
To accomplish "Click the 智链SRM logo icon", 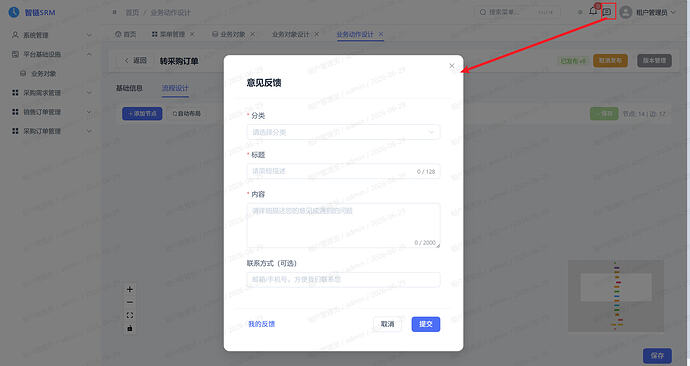I will (14, 12).
